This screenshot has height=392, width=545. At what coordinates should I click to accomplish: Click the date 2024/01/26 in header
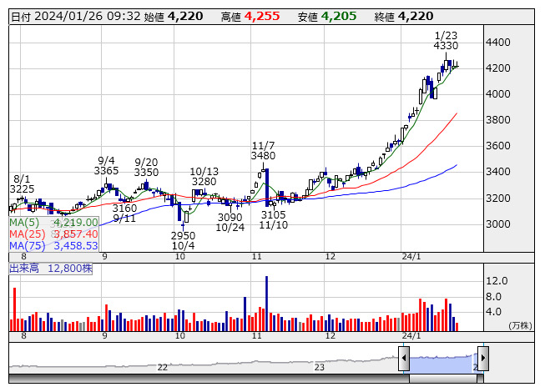(x=66, y=16)
